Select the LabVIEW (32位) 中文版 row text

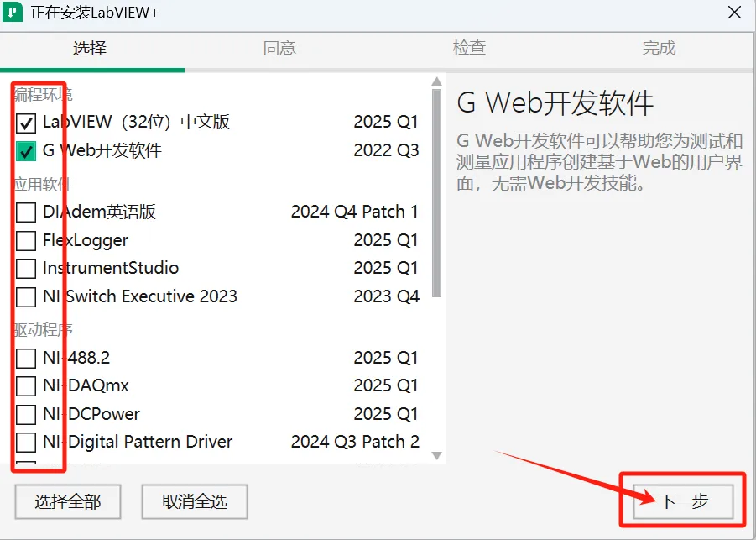[137, 122]
